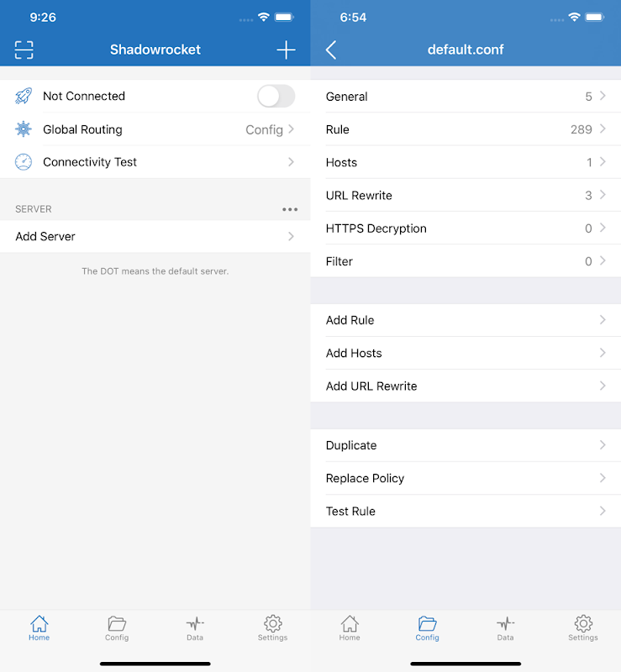Tap the Settings gear icon on the Shadowrocket screen
Image resolution: width=621 pixels, height=672 pixels.
click(x=273, y=623)
